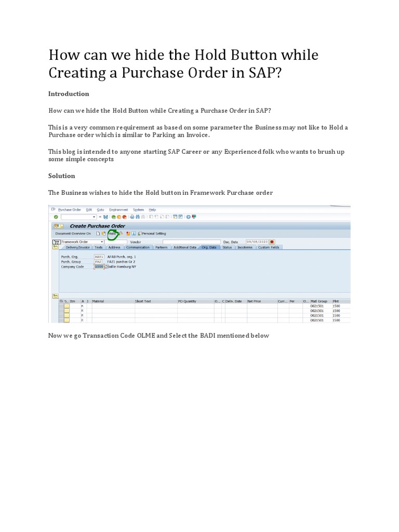Select the Org. Data tab
Screen dimensions: 399x532
tap(209, 247)
